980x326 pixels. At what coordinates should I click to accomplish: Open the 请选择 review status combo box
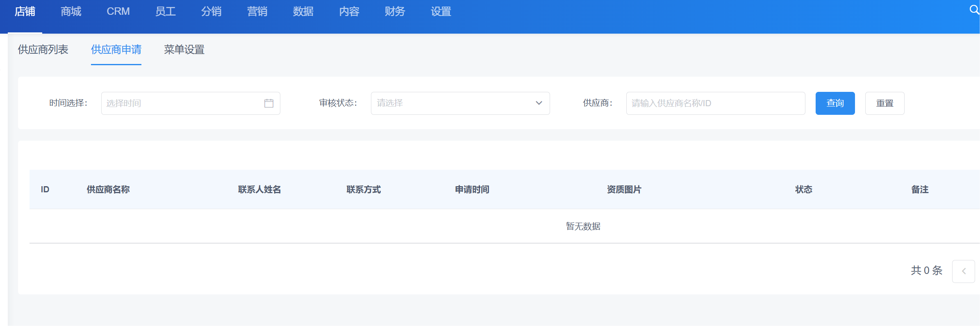pyautogui.click(x=460, y=103)
